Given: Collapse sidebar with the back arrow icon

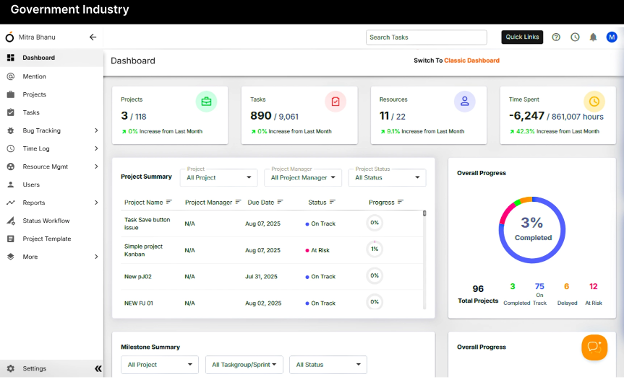Looking at the screenshot, I should (x=93, y=37).
